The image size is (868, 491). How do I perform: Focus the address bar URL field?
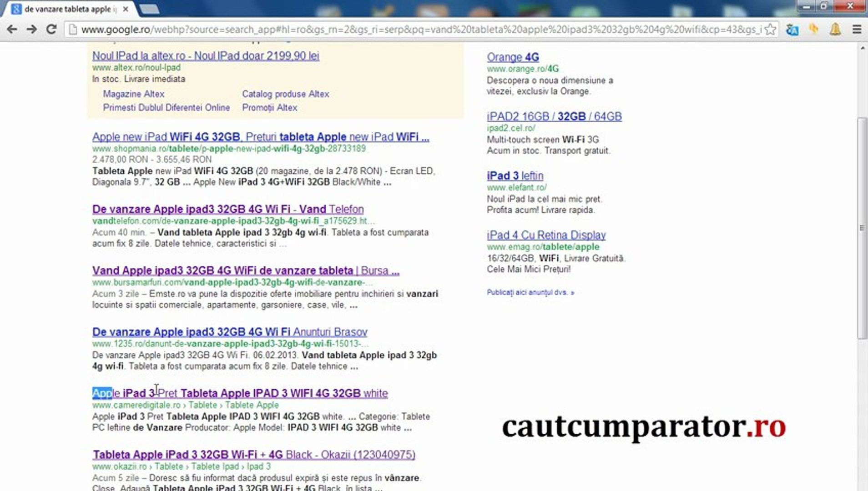point(421,30)
